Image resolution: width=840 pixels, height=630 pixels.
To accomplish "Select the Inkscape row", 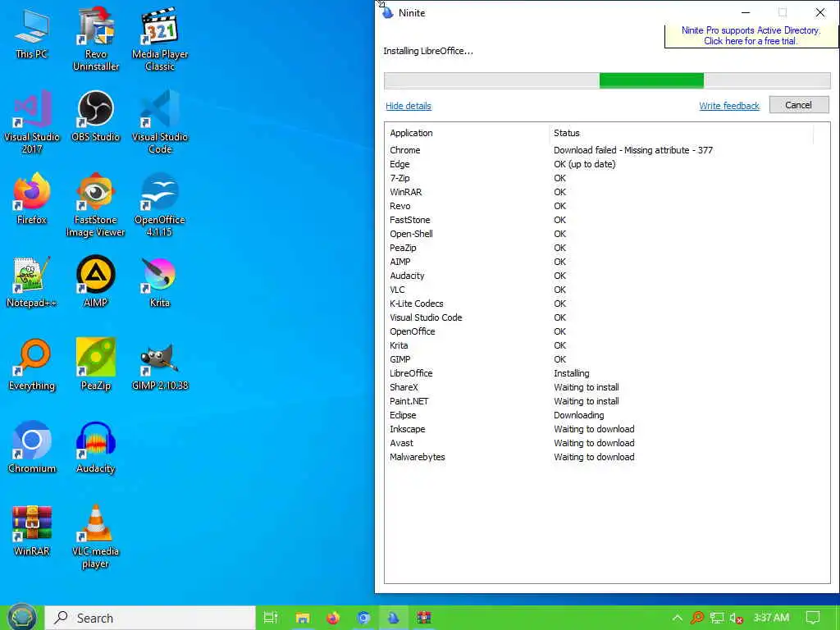I will coord(607,428).
